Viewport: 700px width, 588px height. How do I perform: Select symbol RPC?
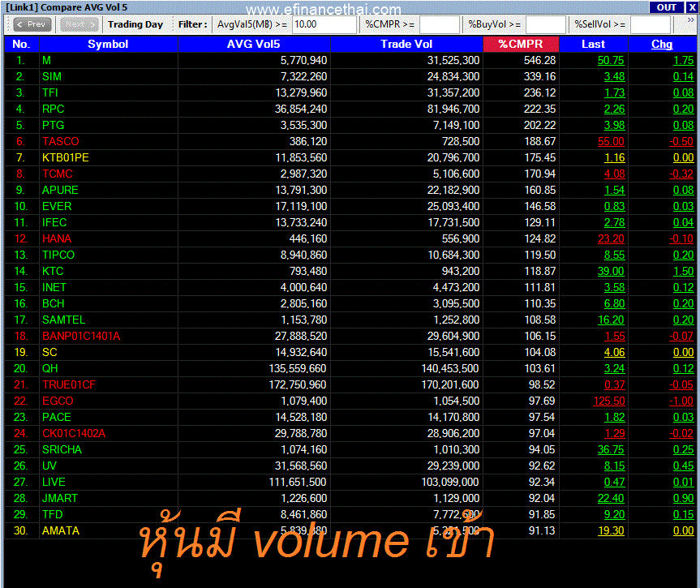(53, 109)
